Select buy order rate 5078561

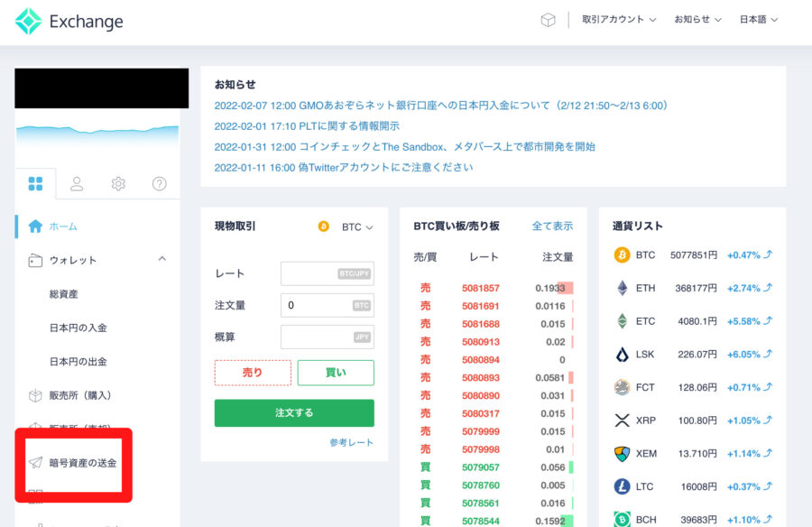click(x=481, y=504)
